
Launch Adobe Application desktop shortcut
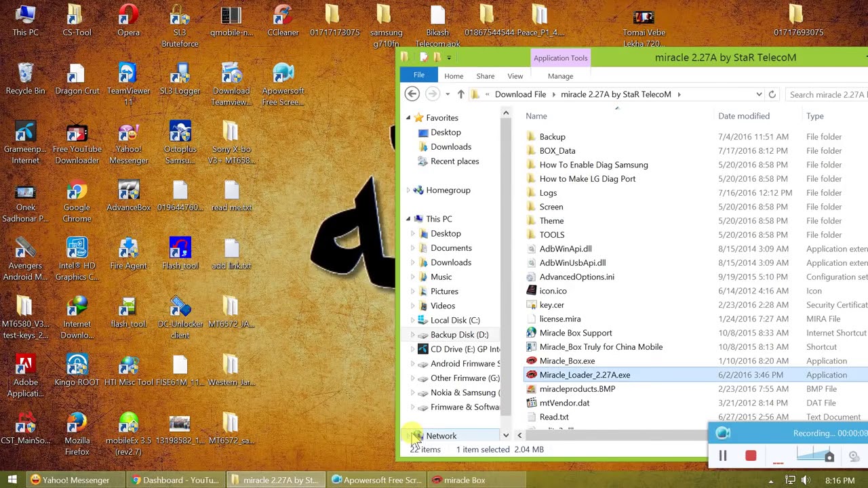pos(25,375)
